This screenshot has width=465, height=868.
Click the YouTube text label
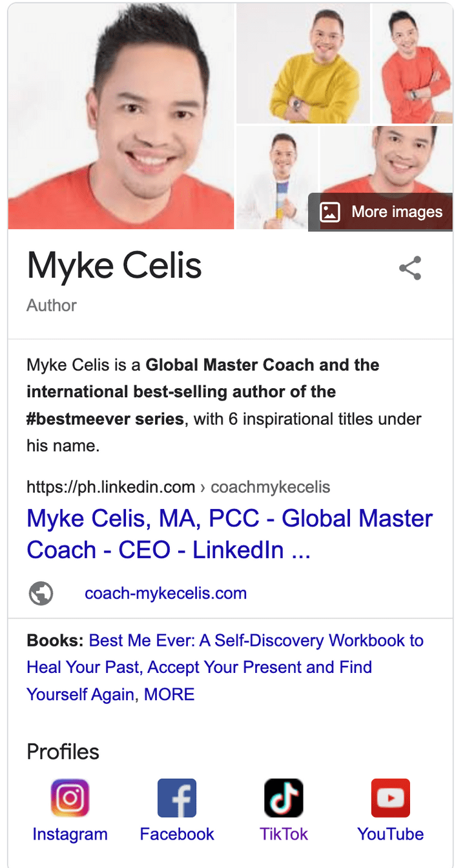[390, 834]
